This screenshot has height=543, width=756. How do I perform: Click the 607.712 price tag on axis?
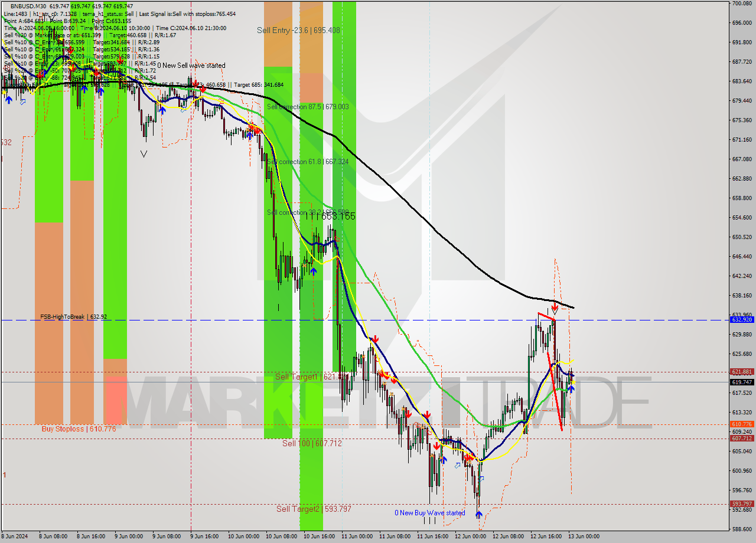pyautogui.click(x=742, y=438)
